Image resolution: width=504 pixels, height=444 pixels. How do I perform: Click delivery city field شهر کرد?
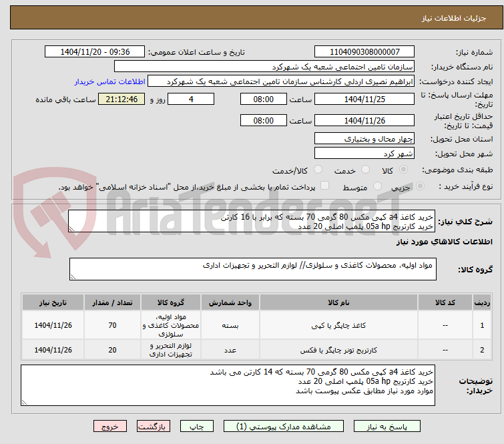364,154
